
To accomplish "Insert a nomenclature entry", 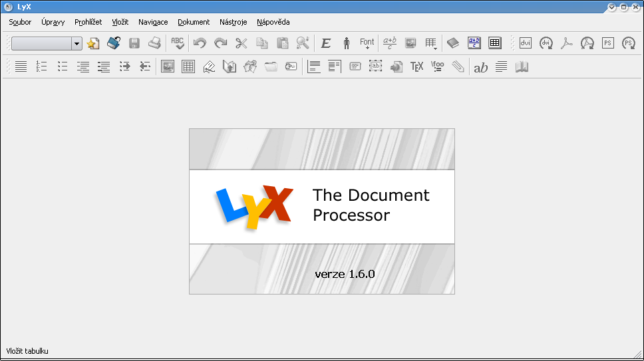I will pyautogui.click(x=291, y=66).
